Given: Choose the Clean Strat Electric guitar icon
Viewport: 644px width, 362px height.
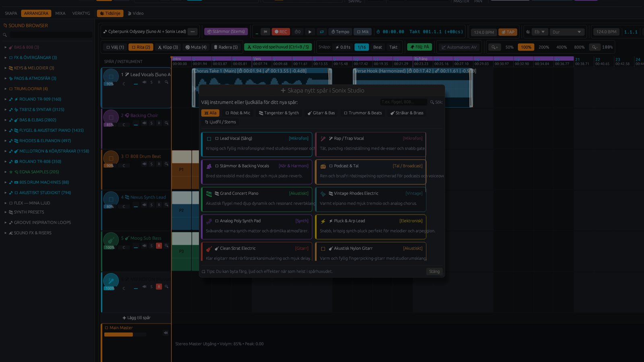Looking at the screenshot, I should [209, 249].
